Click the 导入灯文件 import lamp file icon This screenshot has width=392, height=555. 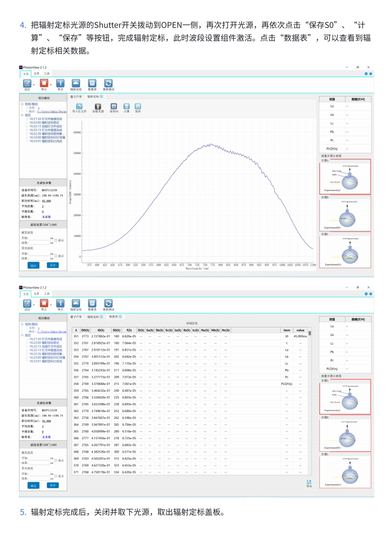pos(79,106)
